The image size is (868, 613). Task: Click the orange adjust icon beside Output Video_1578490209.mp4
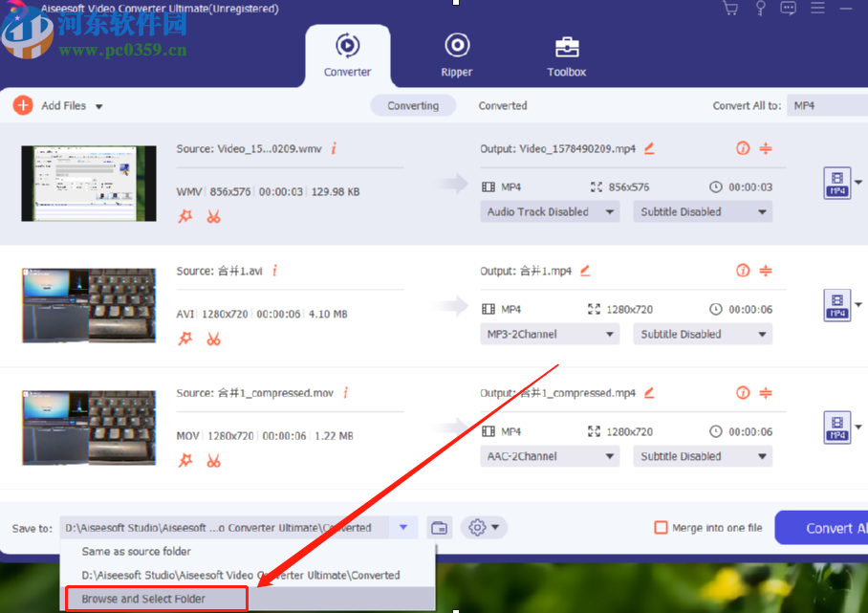tap(765, 148)
